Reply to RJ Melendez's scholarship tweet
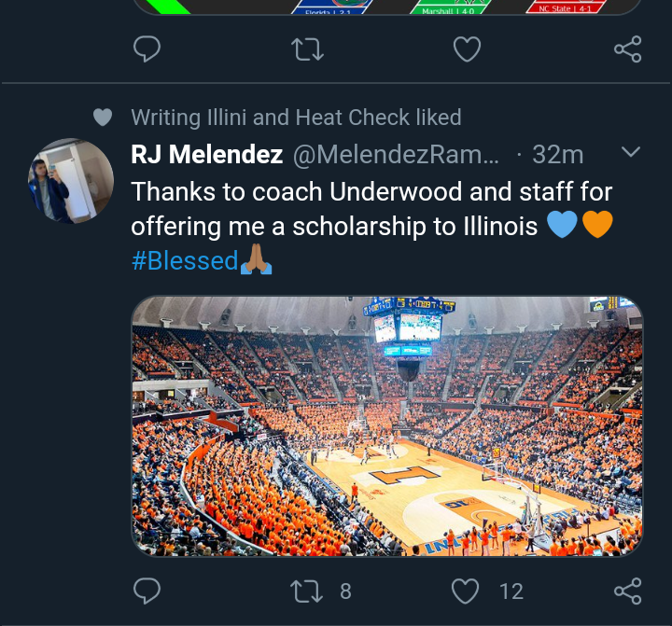Viewport: 672px width, 626px height. tap(147, 590)
